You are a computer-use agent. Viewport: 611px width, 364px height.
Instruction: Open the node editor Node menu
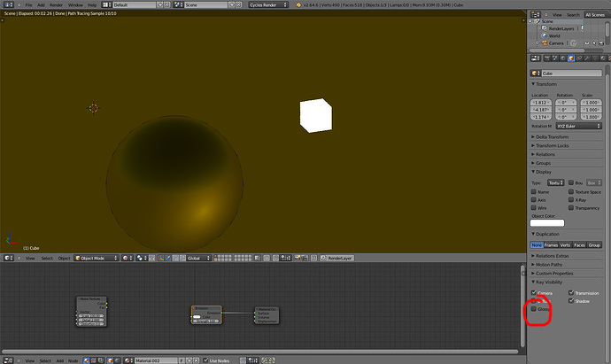click(x=73, y=360)
